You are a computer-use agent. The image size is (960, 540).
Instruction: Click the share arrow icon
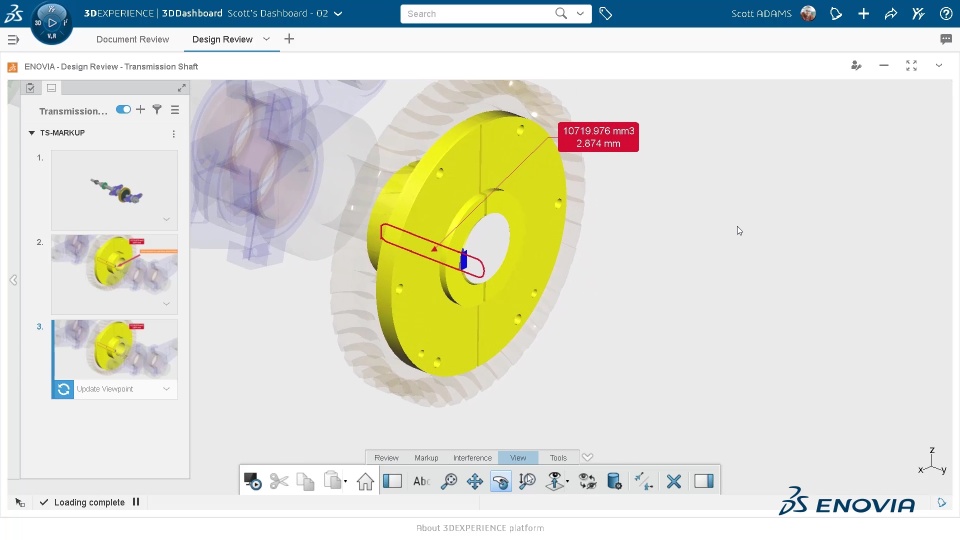click(x=891, y=13)
